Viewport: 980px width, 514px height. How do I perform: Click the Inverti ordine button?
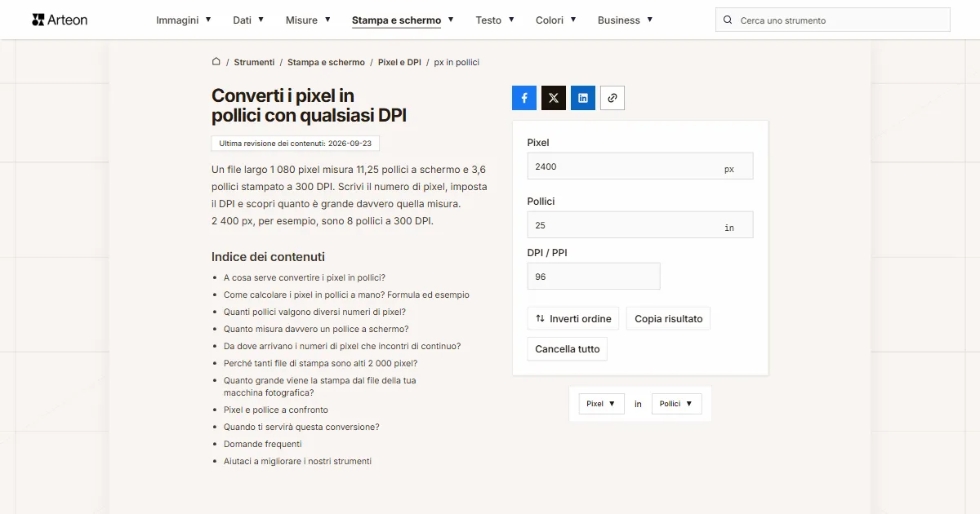(573, 319)
